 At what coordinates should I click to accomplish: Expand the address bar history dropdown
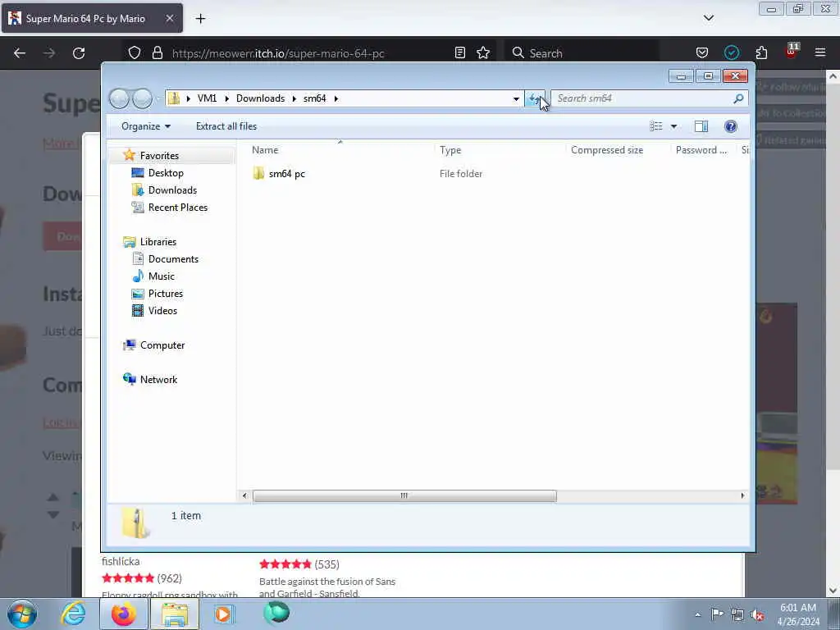point(516,98)
